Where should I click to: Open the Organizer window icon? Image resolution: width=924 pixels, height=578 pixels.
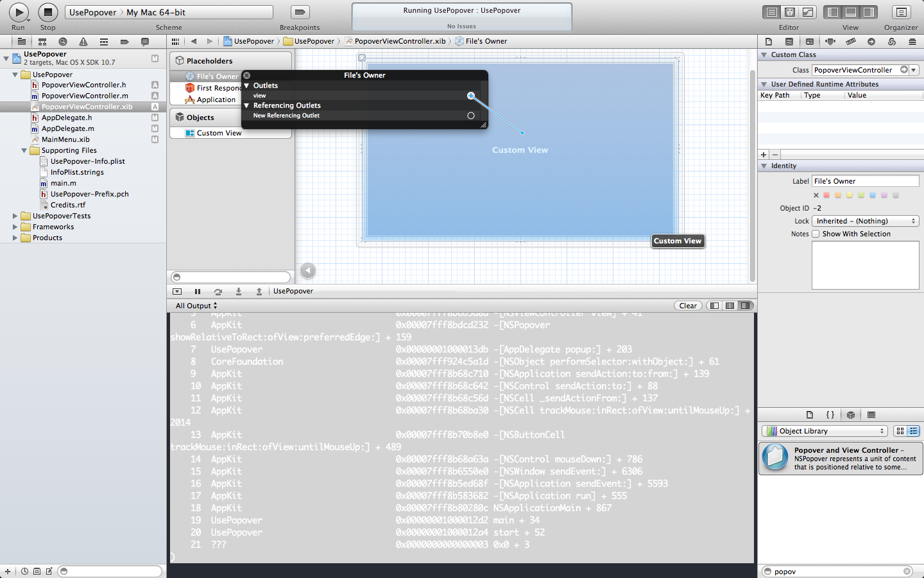tap(901, 12)
